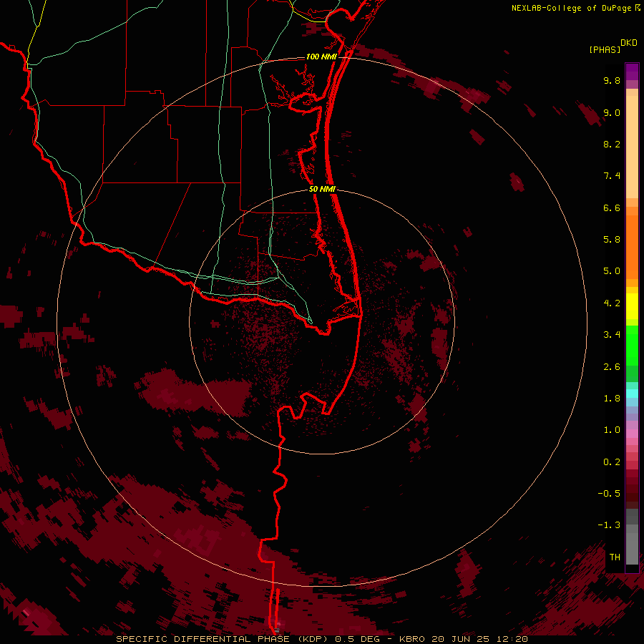The height and width of the screenshot is (644, 644).
Task: Click the -1.3 scale value
Action: tap(609, 525)
